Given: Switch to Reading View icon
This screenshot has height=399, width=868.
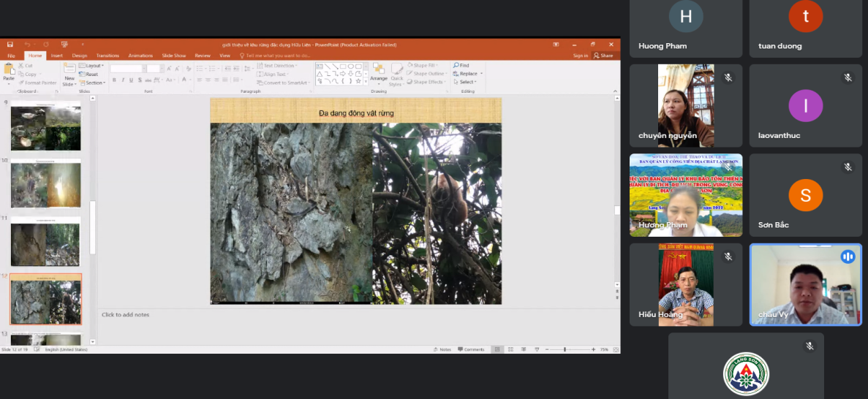Looking at the screenshot, I should (523, 349).
